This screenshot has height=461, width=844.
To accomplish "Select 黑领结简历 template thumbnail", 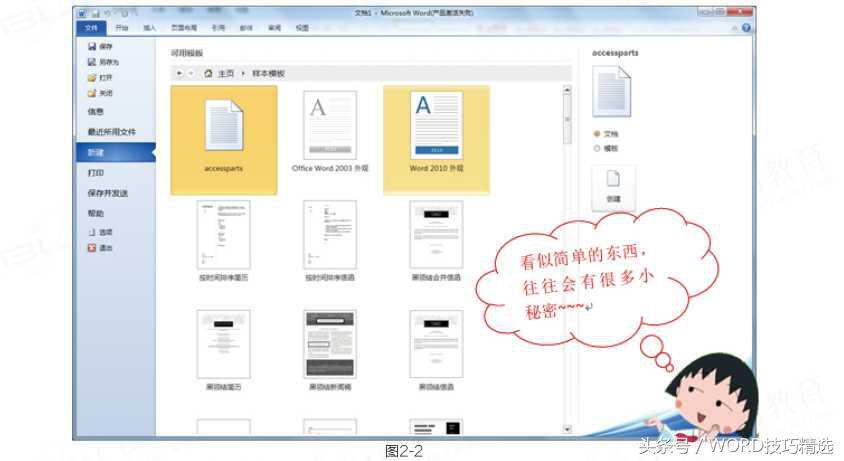I will pos(224,350).
